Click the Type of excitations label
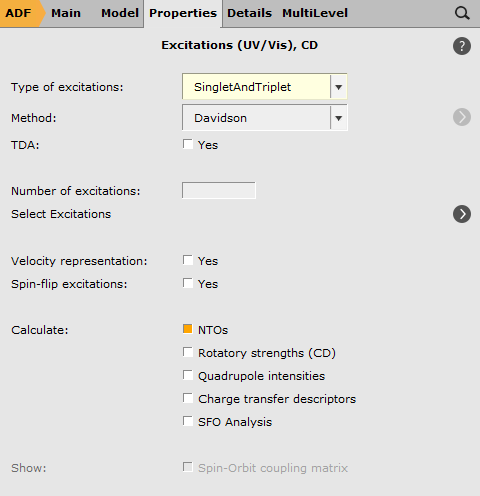The width and height of the screenshot is (480, 496). (67, 87)
